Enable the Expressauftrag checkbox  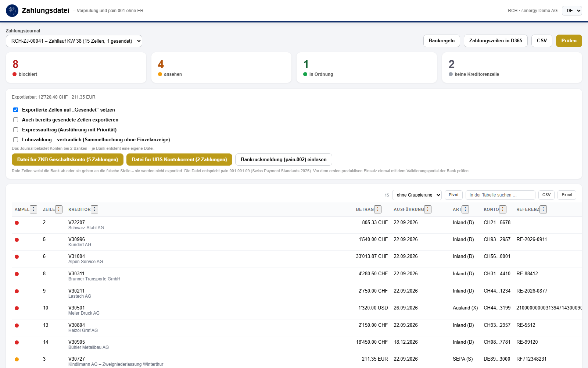click(15, 130)
